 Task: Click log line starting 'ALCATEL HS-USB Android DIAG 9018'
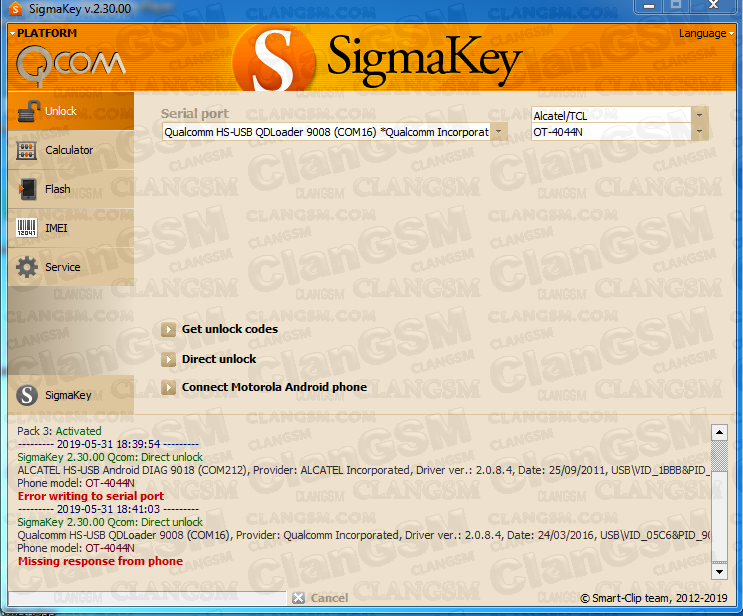363,470
